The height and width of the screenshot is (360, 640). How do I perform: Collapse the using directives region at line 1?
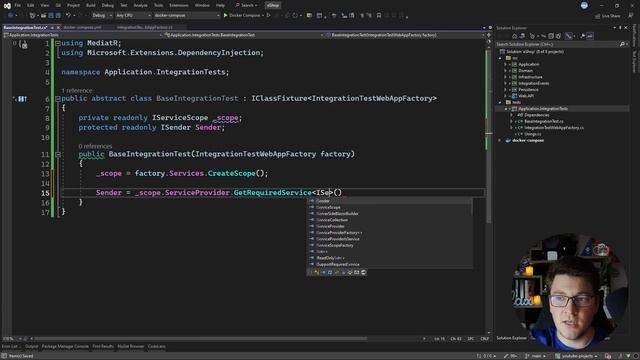[x=58, y=43]
